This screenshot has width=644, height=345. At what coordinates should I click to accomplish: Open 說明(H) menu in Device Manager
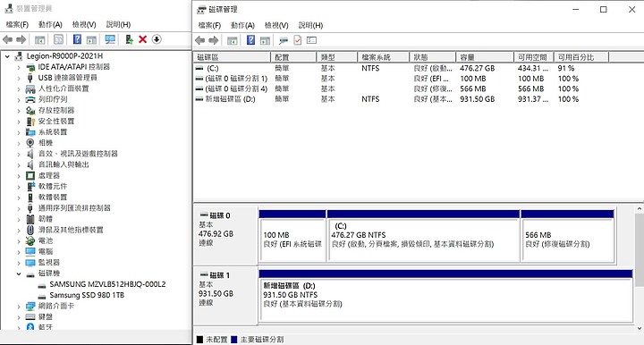(x=118, y=25)
